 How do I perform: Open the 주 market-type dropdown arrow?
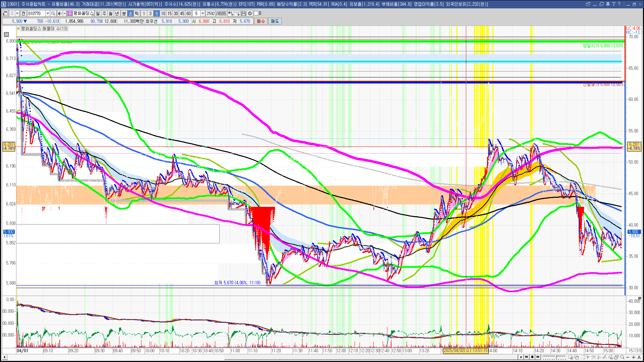[x=17, y=13]
